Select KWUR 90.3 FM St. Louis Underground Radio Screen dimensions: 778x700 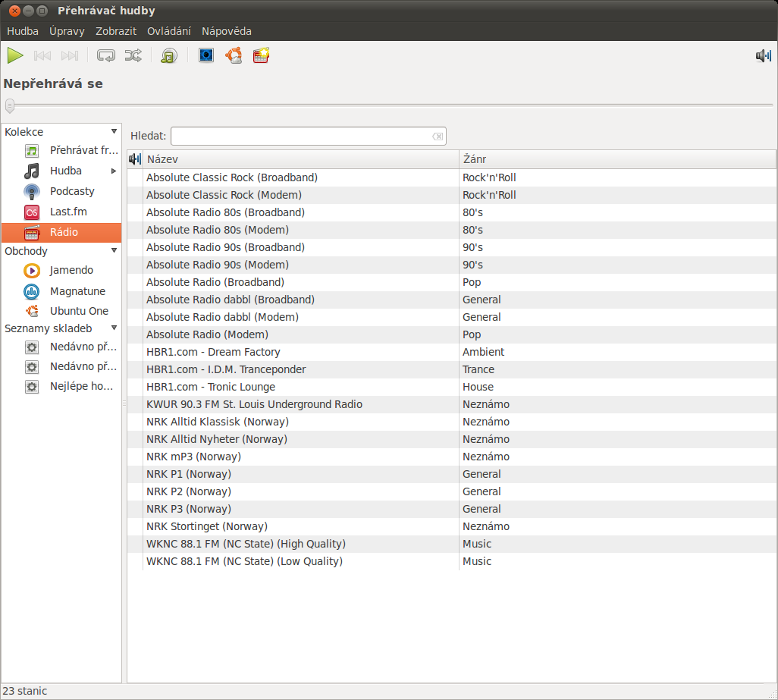point(451,404)
